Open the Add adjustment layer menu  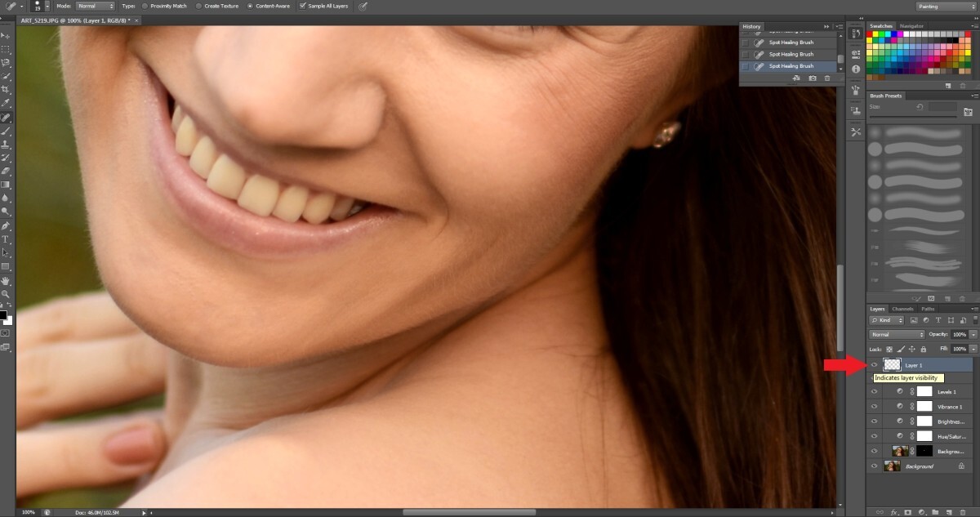pyautogui.click(x=922, y=512)
